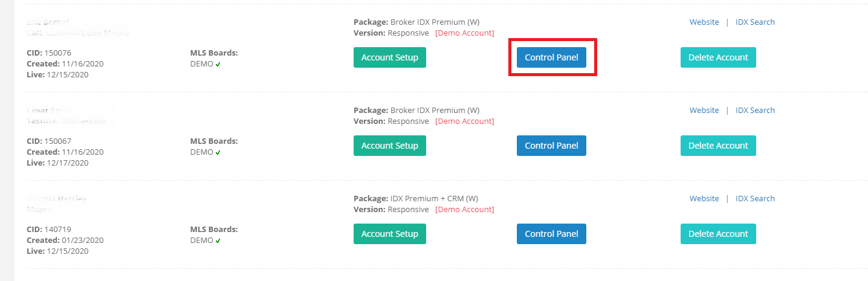The image size is (868, 281).
Task: Open Account Setup for CID 150076
Action: point(389,57)
